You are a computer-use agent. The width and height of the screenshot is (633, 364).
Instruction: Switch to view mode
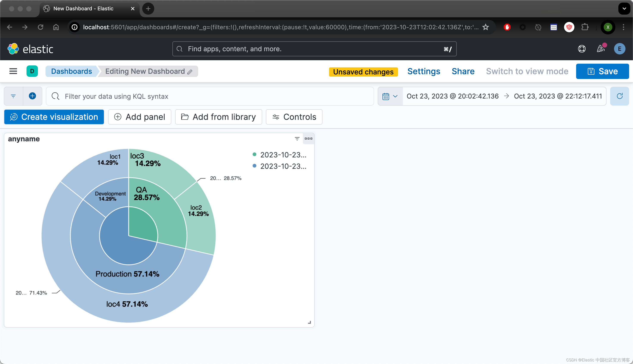point(527,71)
